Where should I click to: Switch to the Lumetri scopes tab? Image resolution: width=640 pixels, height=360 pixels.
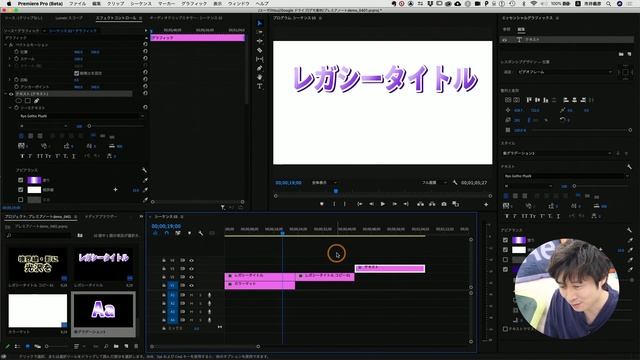[x=69, y=18]
